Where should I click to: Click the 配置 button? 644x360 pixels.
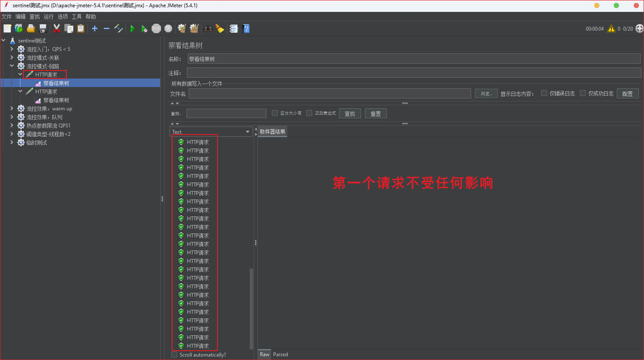627,93
